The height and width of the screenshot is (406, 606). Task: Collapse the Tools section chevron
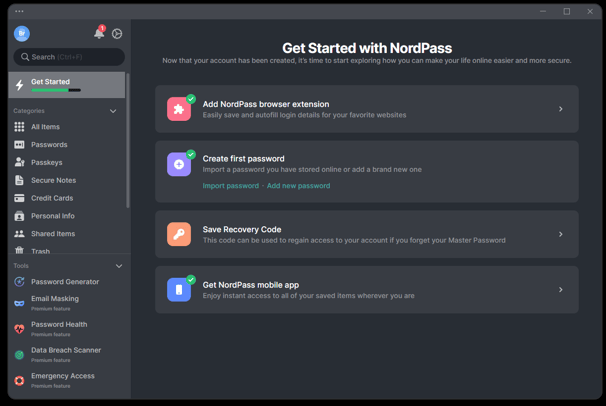click(x=119, y=266)
